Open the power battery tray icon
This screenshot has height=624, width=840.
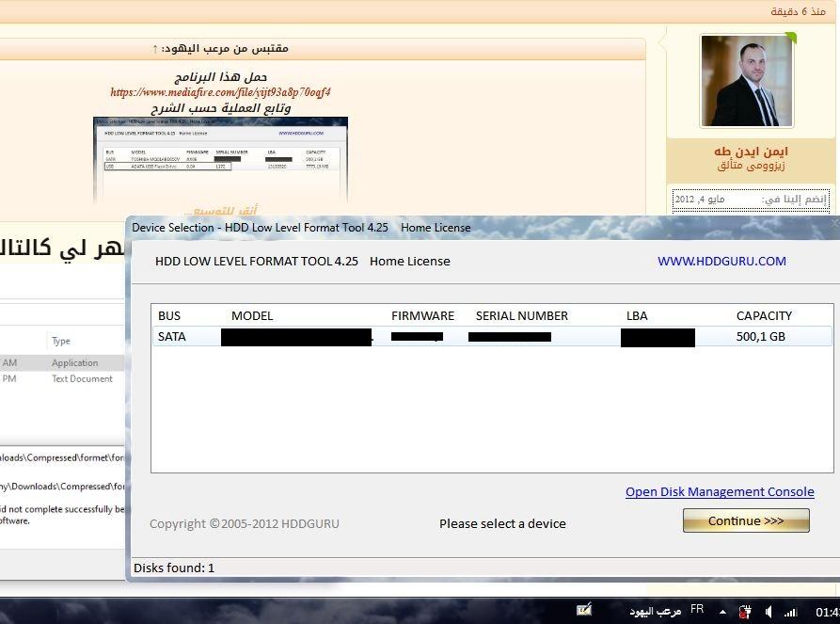pos(745,611)
